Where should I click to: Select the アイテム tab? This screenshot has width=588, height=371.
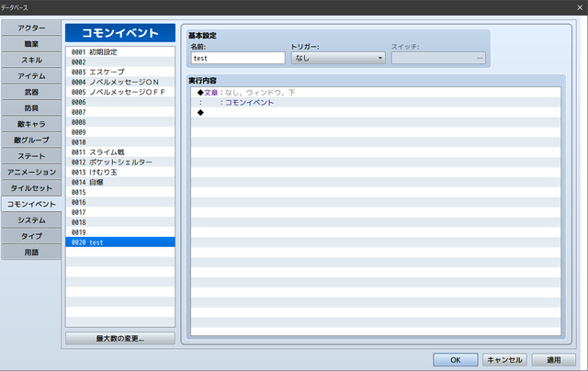pyautogui.click(x=31, y=76)
